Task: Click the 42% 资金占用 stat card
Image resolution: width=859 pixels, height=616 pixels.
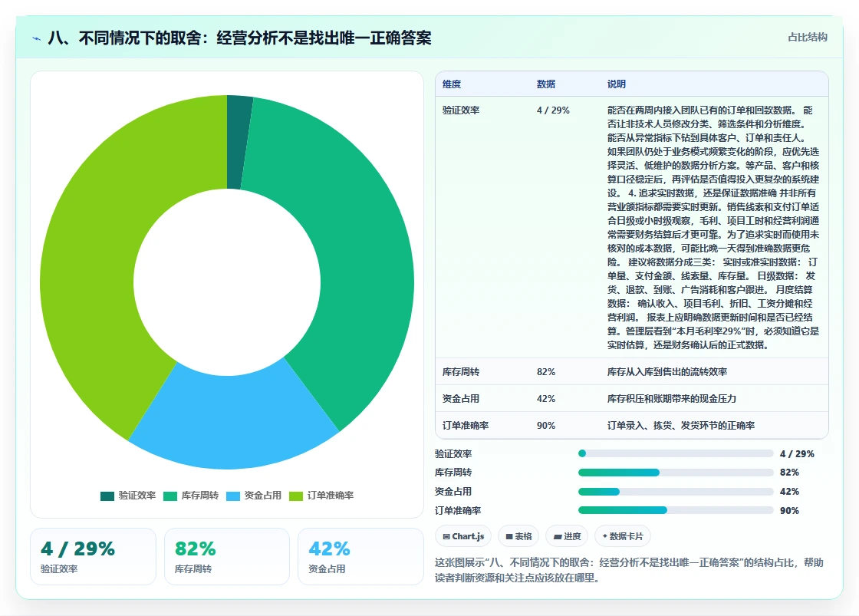Action: click(x=360, y=556)
